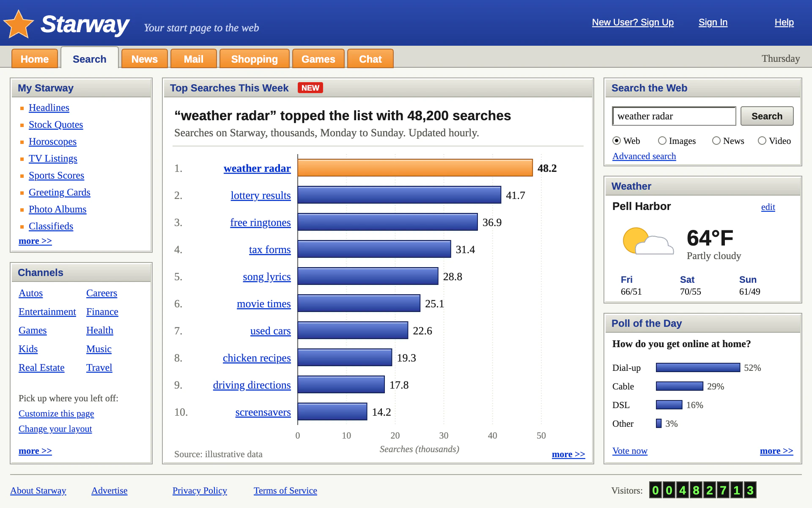Select the Images search radio button
This screenshot has height=508, width=812.
click(662, 141)
